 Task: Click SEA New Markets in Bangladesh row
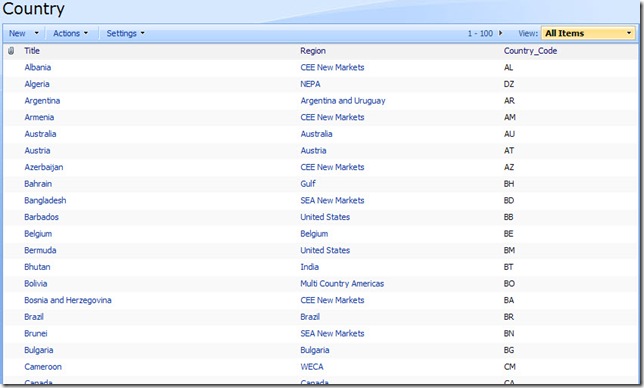click(332, 200)
